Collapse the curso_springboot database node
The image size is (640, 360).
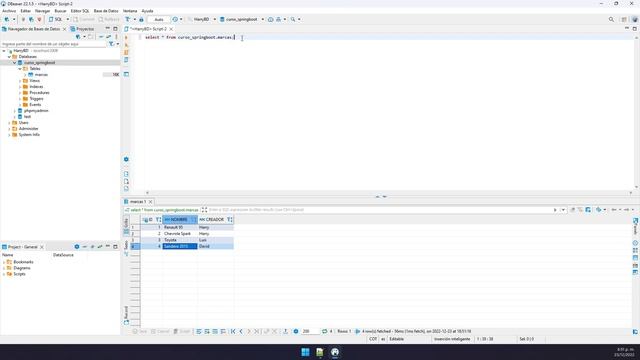click(x=15, y=63)
